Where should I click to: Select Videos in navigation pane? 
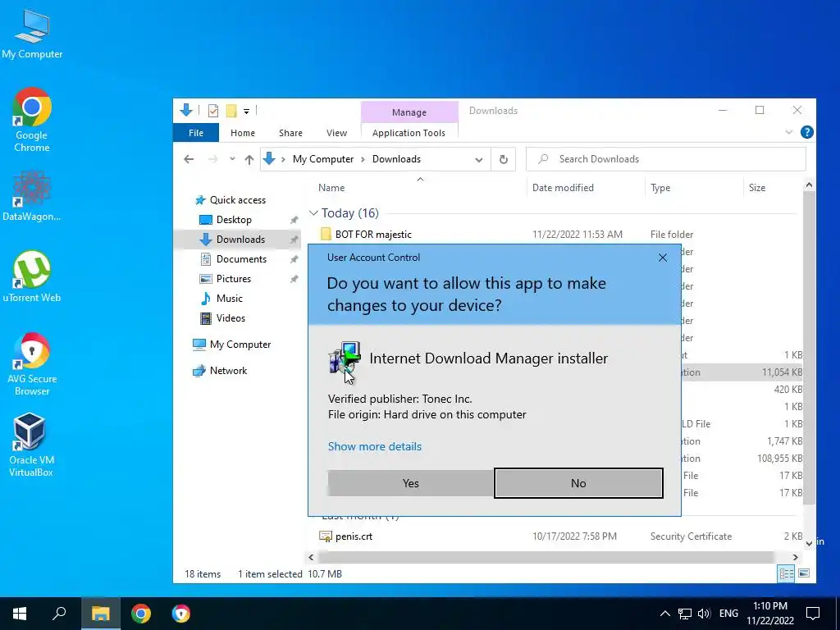pyautogui.click(x=231, y=318)
